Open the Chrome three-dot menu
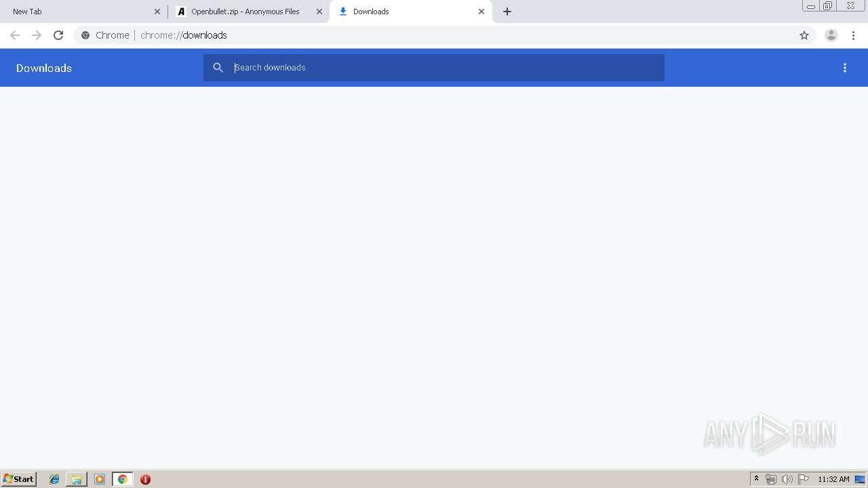The image size is (868, 488). pos(853,35)
